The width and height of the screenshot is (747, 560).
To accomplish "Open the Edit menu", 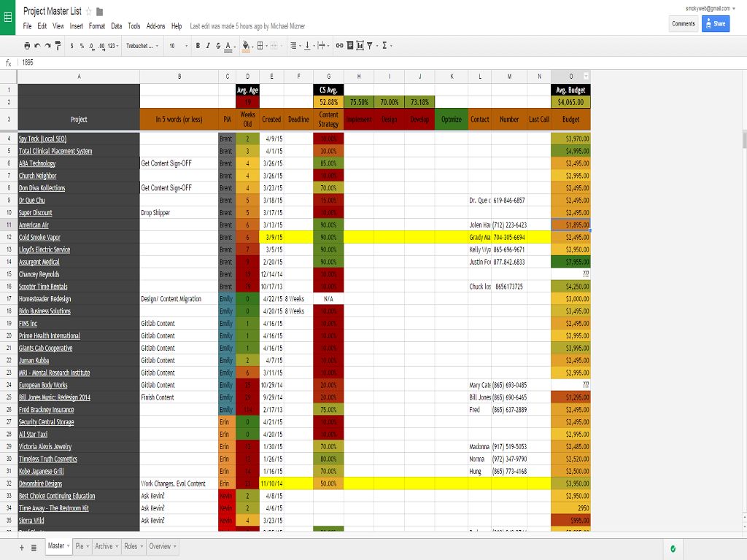I will (42, 26).
